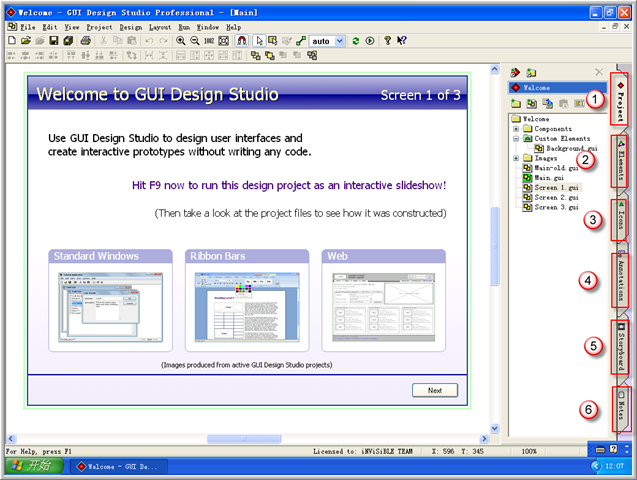Switch to the Annotations side tab
637x480 pixels.
tap(620, 280)
